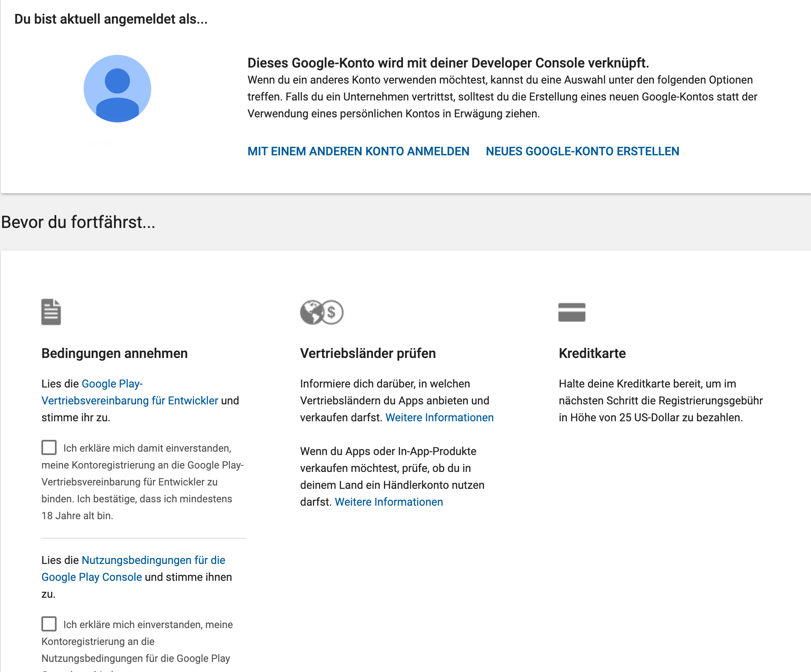Check the Vertriebsvereinbarung agreement checkbox
Image resolution: width=811 pixels, height=672 pixels.
pyautogui.click(x=49, y=447)
